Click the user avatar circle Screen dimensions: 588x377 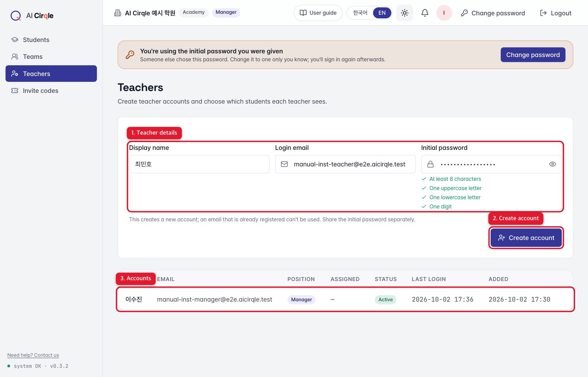[x=444, y=13]
